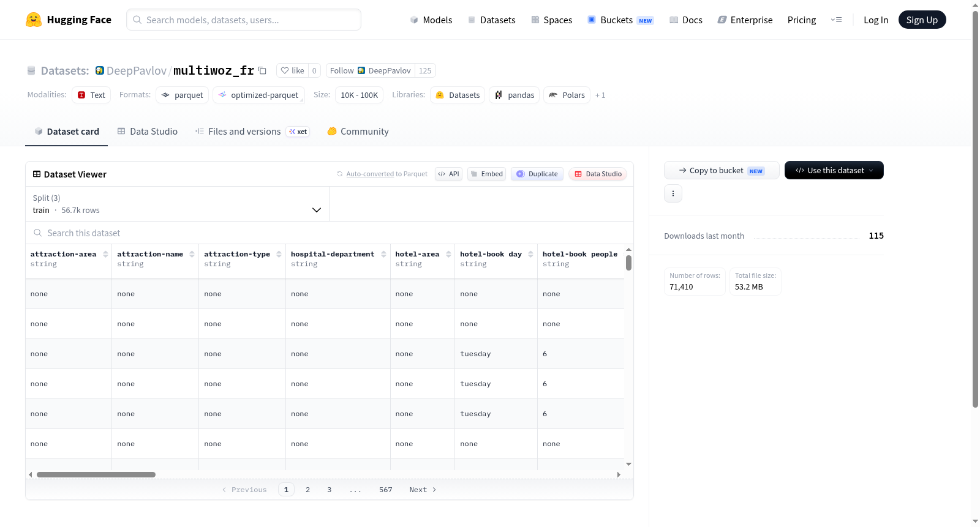The height and width of the screenshot is (527, 980).
Task: Sort the attraction-area column
Action: click(x=105, y=254)
